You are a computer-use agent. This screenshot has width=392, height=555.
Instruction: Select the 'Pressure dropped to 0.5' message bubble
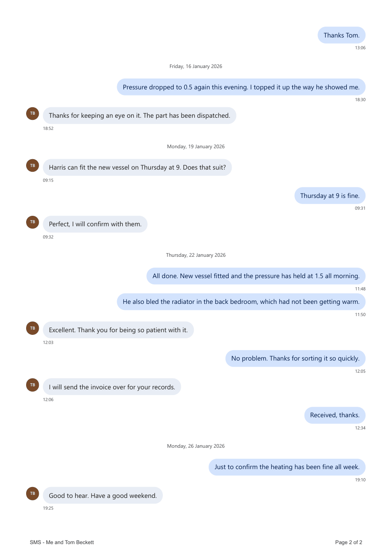coord(241,87)
